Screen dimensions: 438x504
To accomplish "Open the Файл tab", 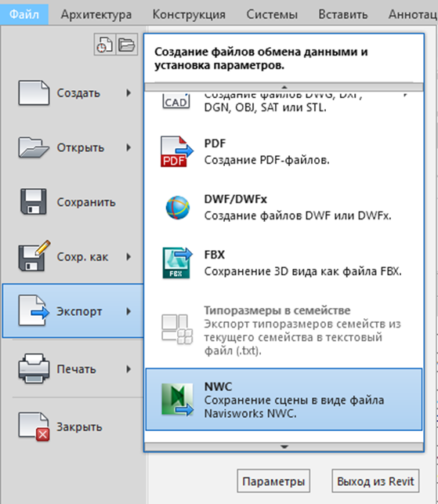I will (24, 14).
